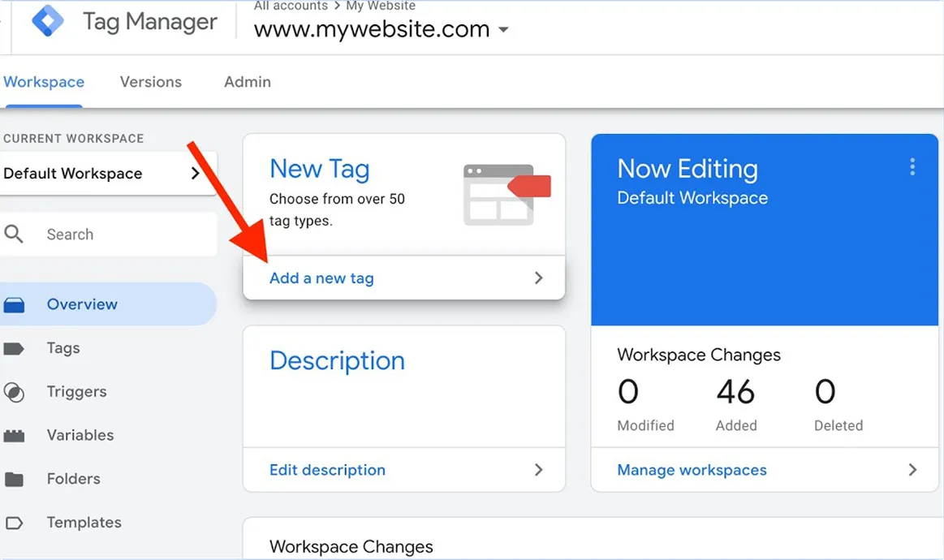Image resolution: width=944 pixels, height=560 pixels.
Task: Click the New Tag heading
Action: coord(319,169)
